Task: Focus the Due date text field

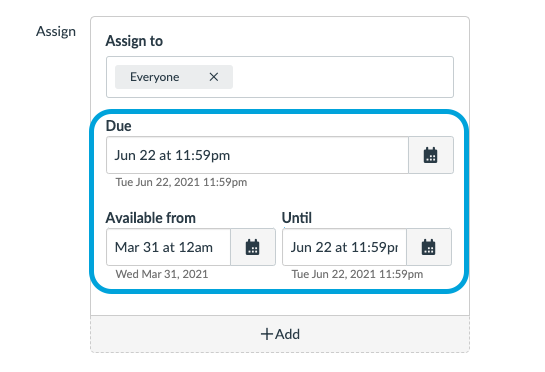Action: coord(258,155)
